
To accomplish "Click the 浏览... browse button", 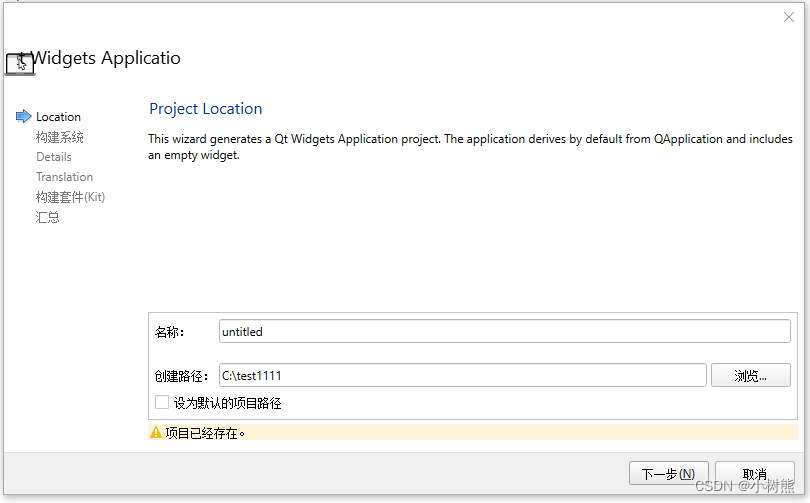I will click(x=751, y=375).
